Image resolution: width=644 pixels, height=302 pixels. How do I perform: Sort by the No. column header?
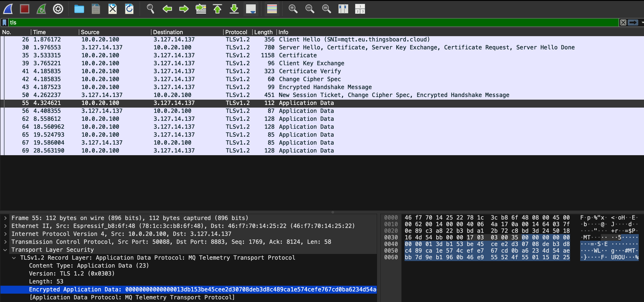[x=16, y=32]
